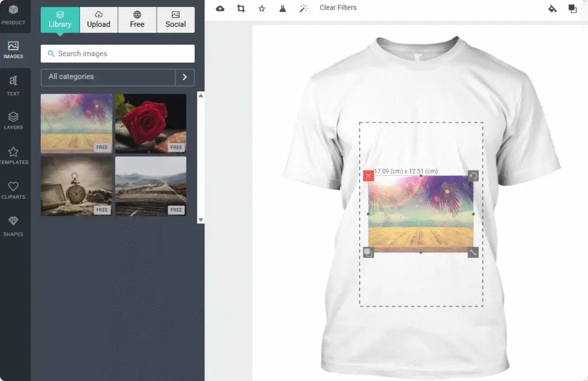The height and width of the screenshot is (381, 588).
Task: Open the flask filter icon
Action: [283, 8]
